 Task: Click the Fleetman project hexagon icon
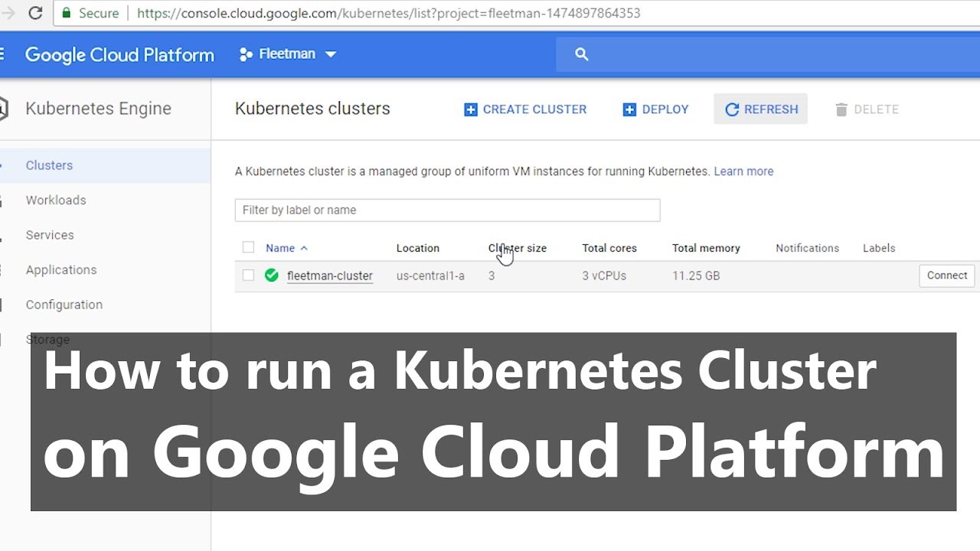tap(246, 54)
